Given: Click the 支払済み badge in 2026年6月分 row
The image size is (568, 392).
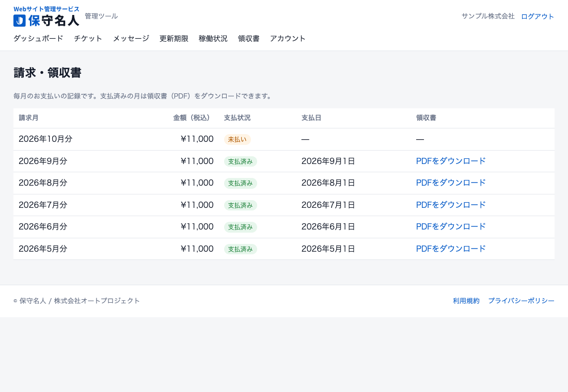Looking at the screenshot, I should (241, 227).
